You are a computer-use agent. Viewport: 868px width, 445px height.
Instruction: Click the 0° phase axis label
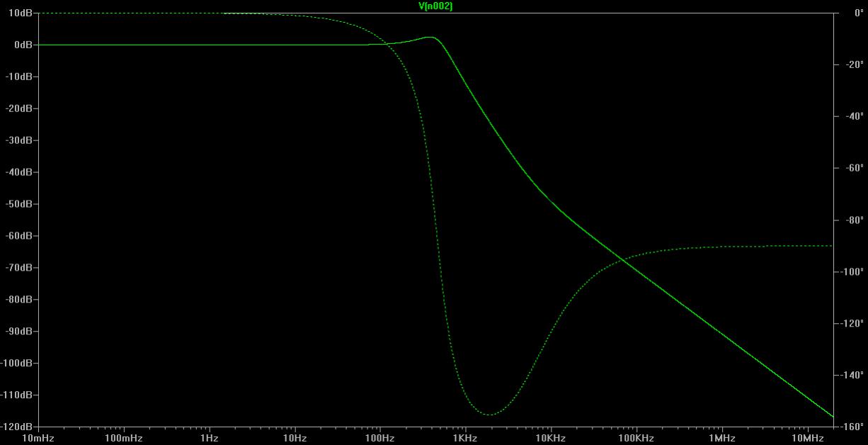click(x=859, y=13)
